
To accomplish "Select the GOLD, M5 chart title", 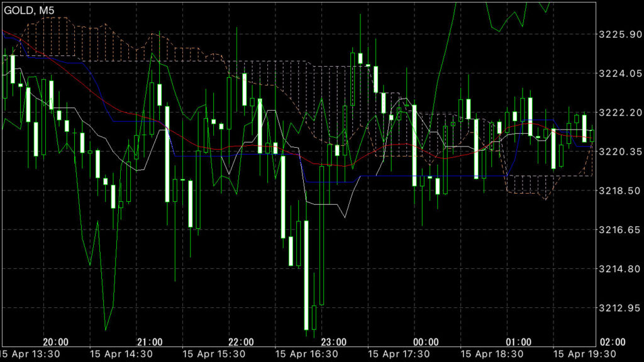I will (29, 11).
